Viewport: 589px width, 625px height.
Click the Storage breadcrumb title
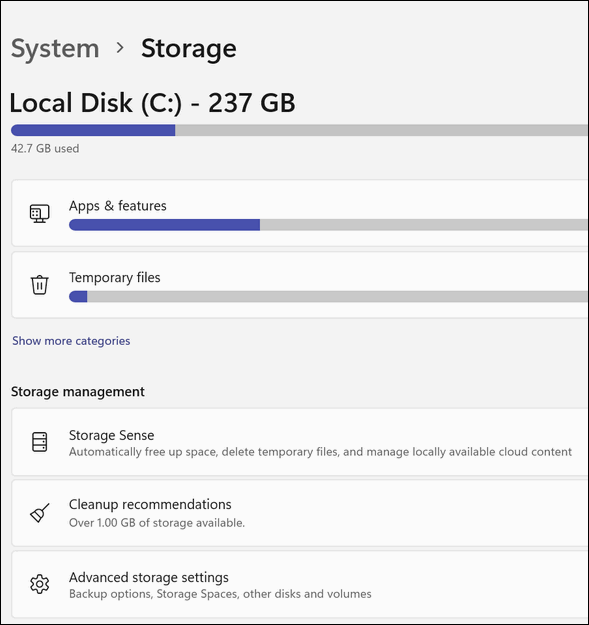(188, 49)
